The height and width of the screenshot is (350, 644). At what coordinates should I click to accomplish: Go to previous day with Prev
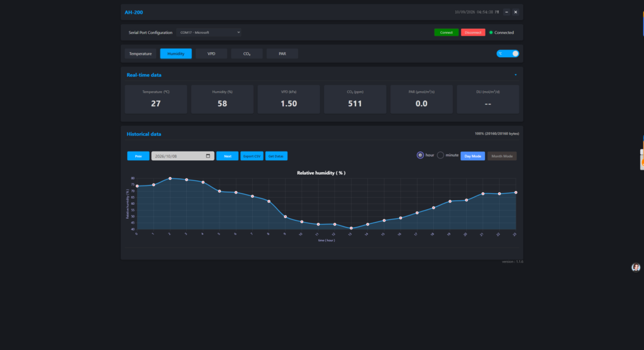click(138, 156)
